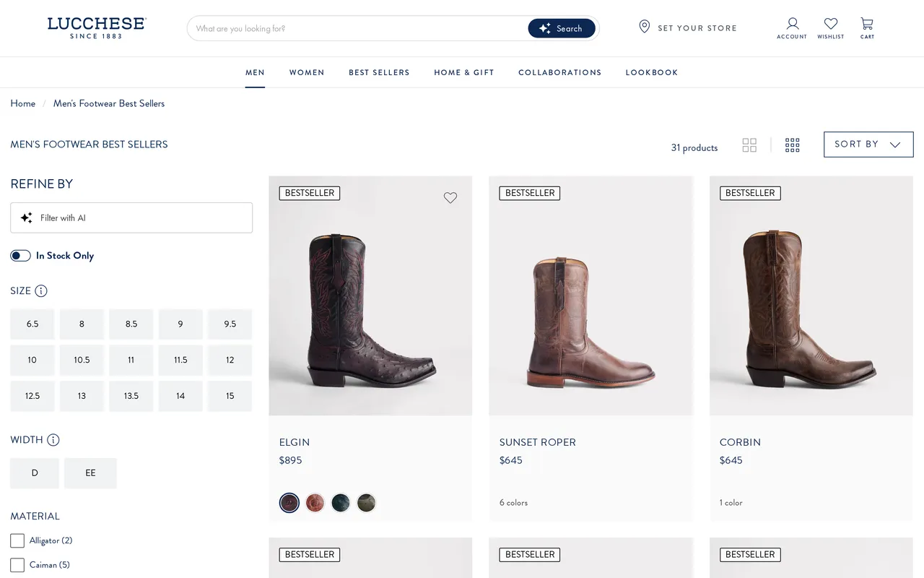The image size is (924, 578).
Task: Check the Caiman material checkbox
Action: tap(17, 565)
